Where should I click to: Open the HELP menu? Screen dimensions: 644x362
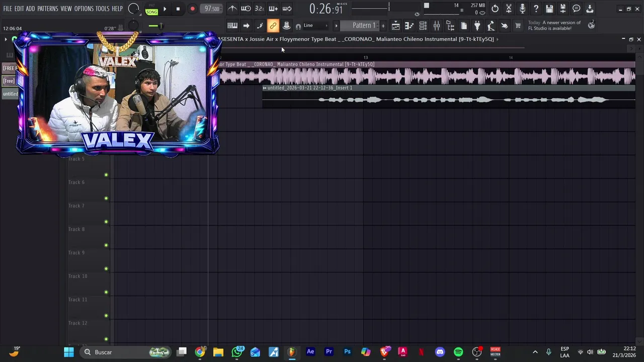pos(117,9)
